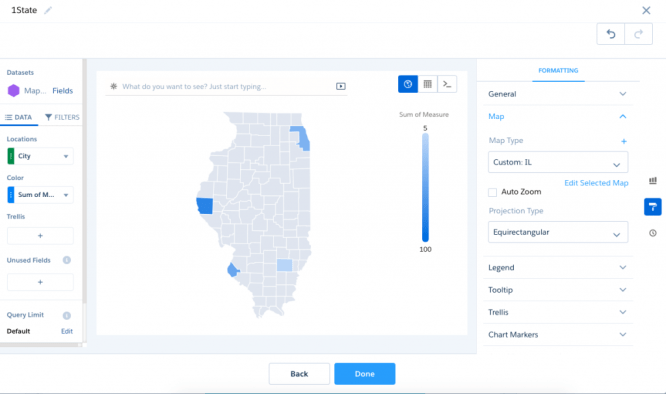Switch to chart mode view
This screenshot has width=666, height=394.
(x=408, y=84)
